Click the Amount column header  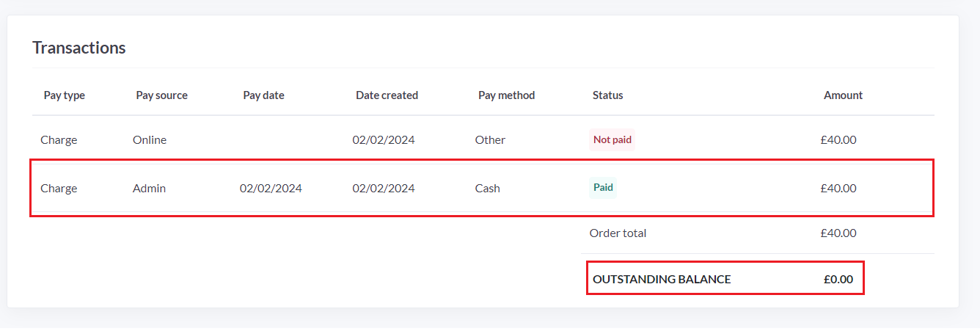844,95
